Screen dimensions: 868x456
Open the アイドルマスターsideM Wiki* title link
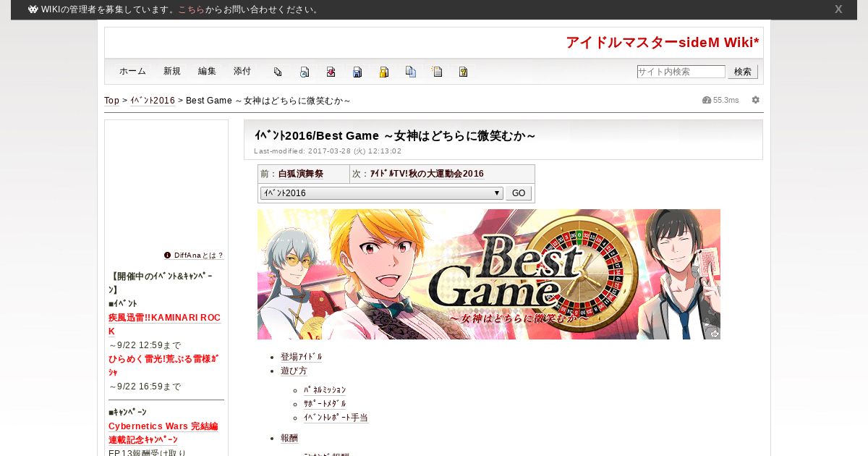pyautogui.click(x=663, y=43)
